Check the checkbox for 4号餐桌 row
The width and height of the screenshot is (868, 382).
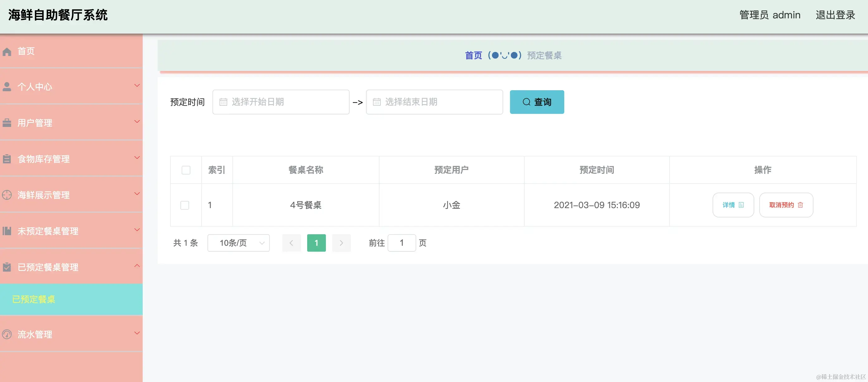[185, 205]
